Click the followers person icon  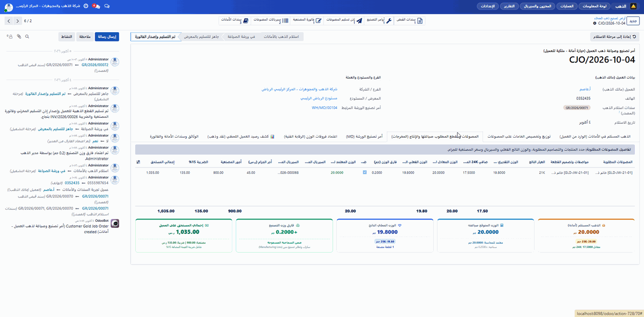click(9, 36)
